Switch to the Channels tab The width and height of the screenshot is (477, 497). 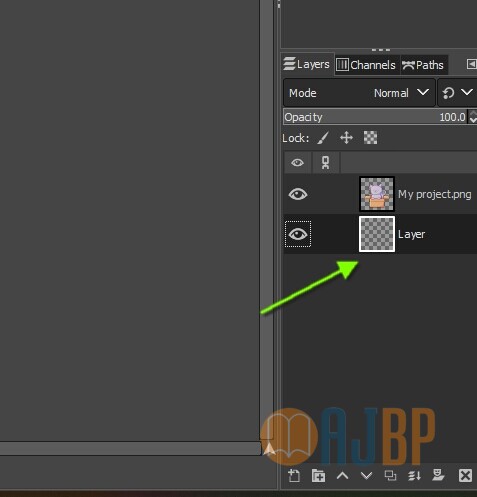tap(366, 65)
